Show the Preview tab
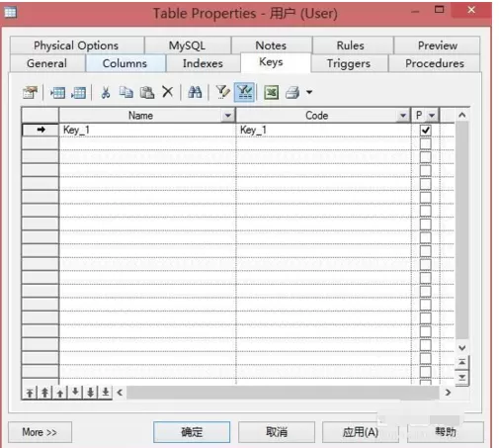Viewport: 499px width, 448px height. 437,45
